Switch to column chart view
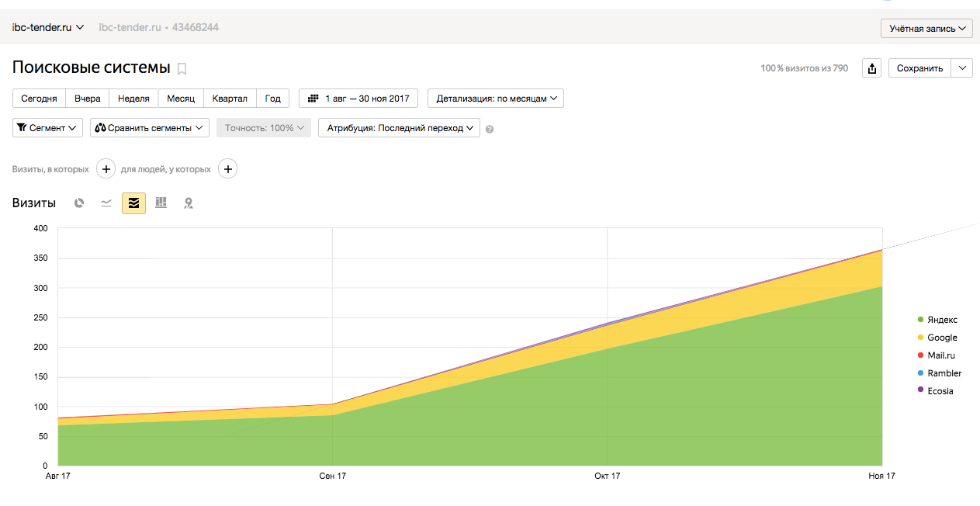 pyautogui.click(x=161, y=203)
